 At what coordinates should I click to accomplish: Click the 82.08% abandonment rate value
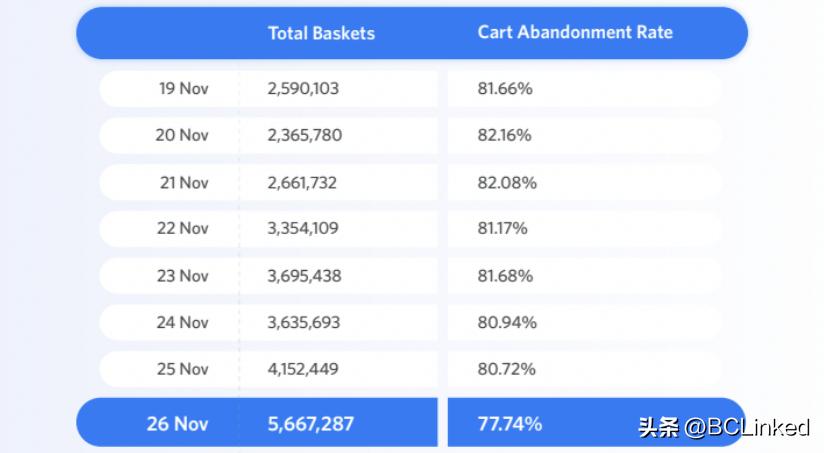point(507,182)
